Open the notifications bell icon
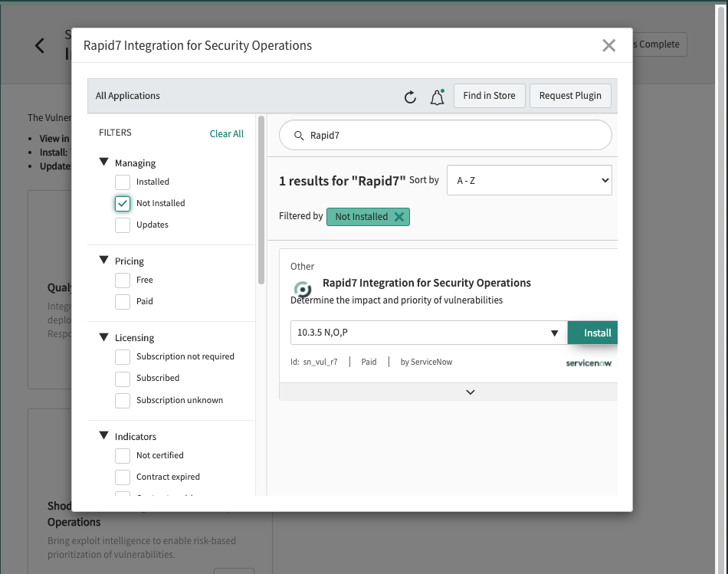This screenshot has height=574, width=728. (x=438, y=97)
